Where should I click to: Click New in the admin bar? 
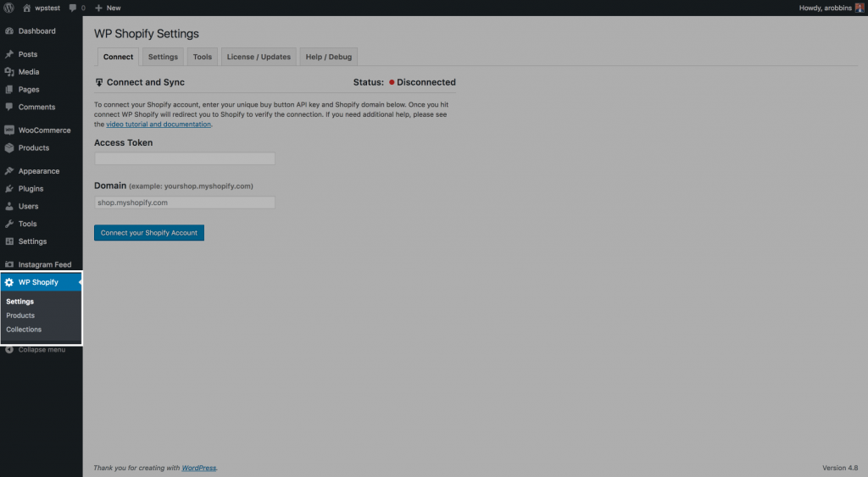pos(114,8)
